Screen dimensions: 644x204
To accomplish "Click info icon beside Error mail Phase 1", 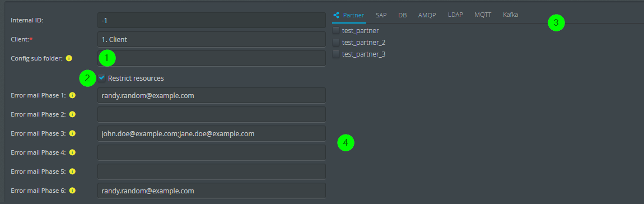I will pyautogui.click(x=72, y=95).
